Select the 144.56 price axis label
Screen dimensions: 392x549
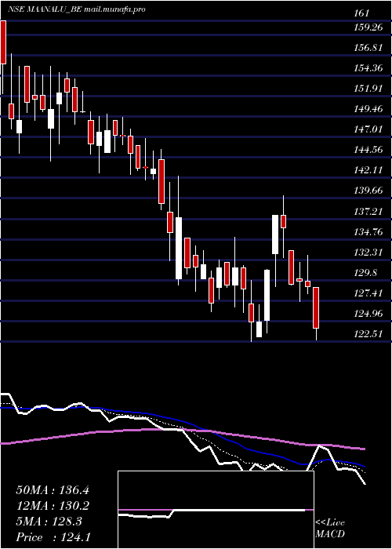click(x=368, y=150)
